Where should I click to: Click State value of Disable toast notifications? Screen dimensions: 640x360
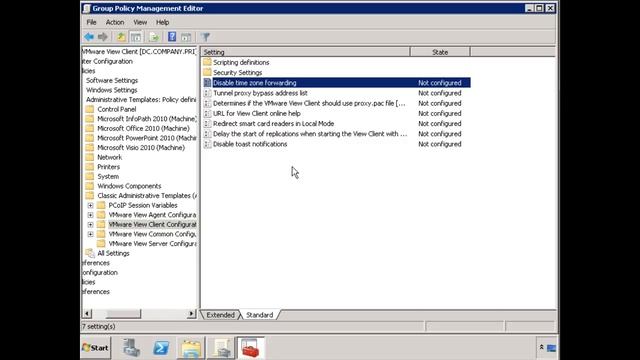(440, 144)
